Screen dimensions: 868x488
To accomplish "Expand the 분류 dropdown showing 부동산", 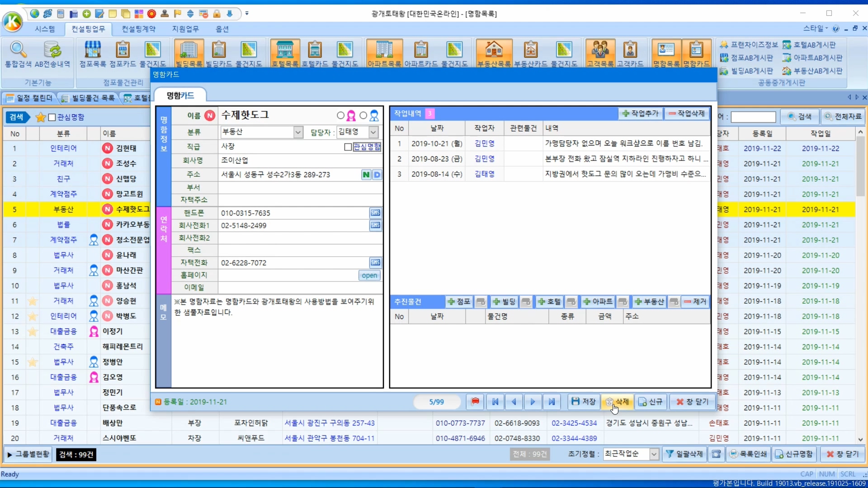I will [298, 132].
